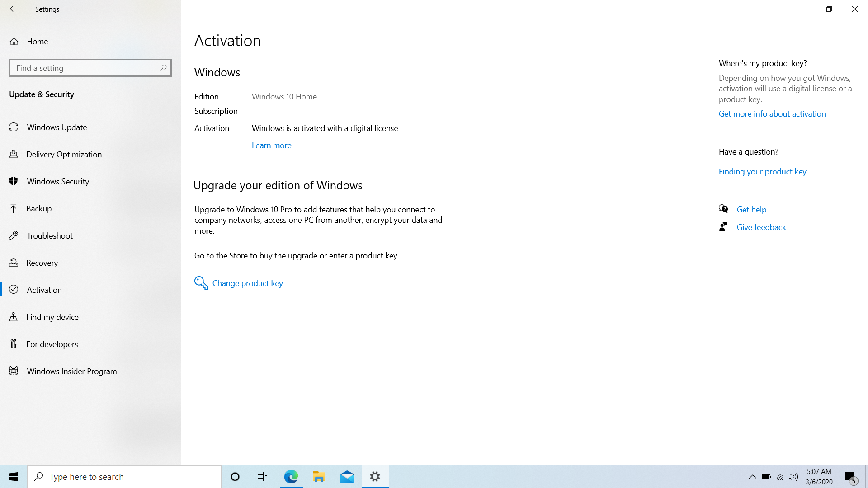Open File Explorer from the taskbar

(319, 477)
